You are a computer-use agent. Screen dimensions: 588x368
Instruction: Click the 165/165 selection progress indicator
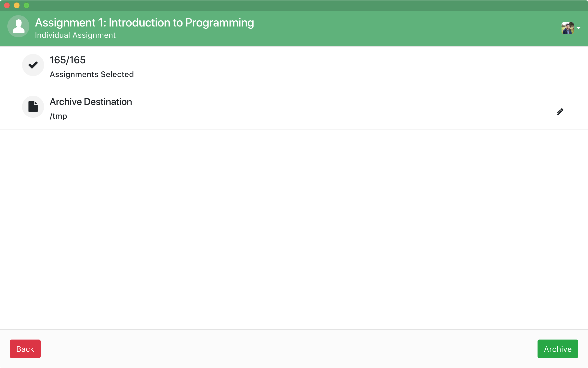point(68,60)
